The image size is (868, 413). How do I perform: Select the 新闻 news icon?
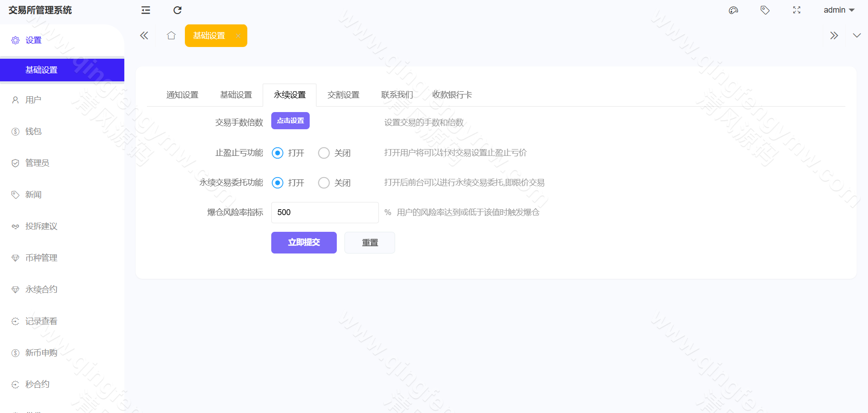click(15, 194)
